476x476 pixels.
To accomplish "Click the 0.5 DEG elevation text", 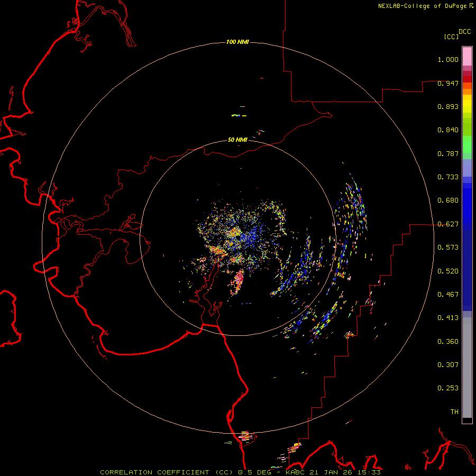I will click(x=254, y=472).
